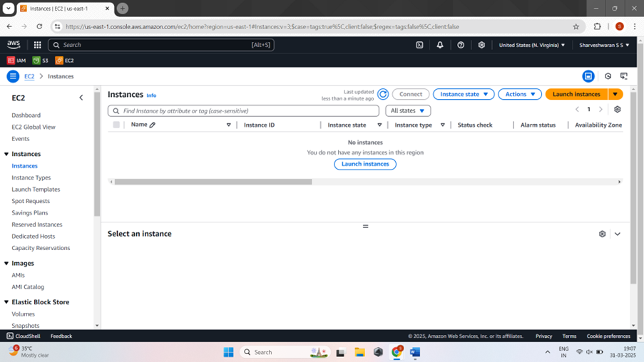Expand the details pane chevron

(x=618, y=234)
